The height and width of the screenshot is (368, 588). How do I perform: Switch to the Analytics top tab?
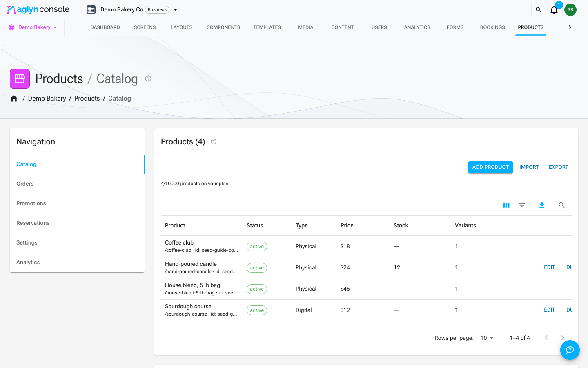click(417, 27)
